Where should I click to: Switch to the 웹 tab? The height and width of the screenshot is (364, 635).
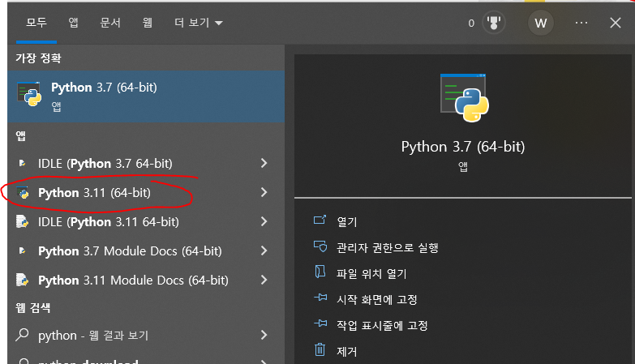(x=148, y=23)
